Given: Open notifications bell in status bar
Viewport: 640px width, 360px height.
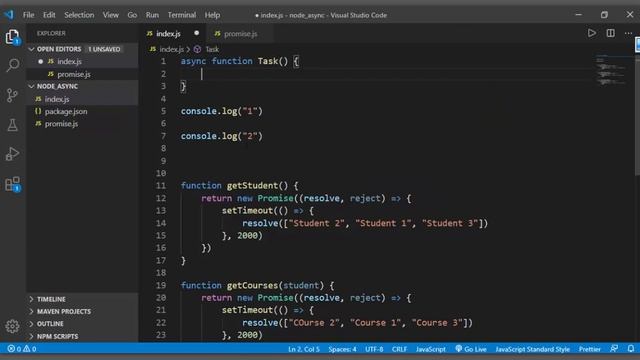Looking at the screenshot, I should pyautogui.click(x=631, y=349).
